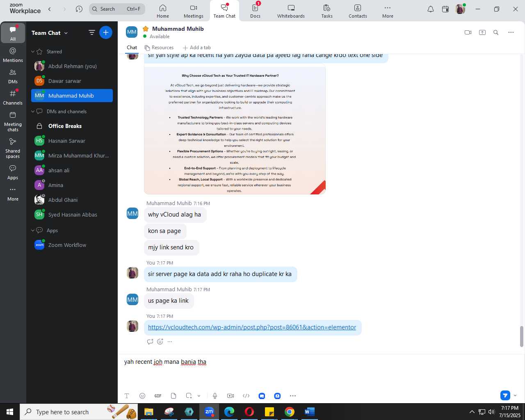
Task: Open the DMs sidebar section
Action: (13, 76)
